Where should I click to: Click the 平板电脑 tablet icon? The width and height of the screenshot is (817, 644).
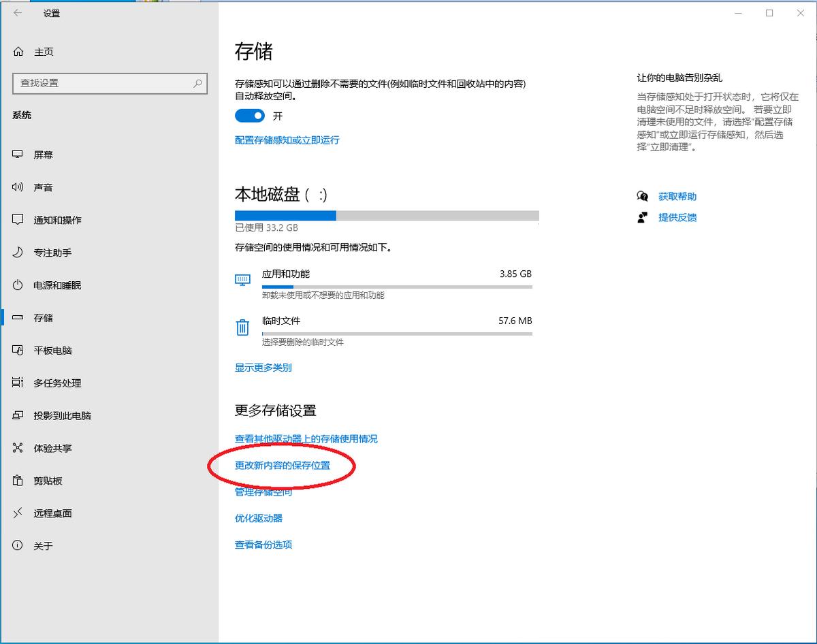pyautogui.click(x=18, y=350)
